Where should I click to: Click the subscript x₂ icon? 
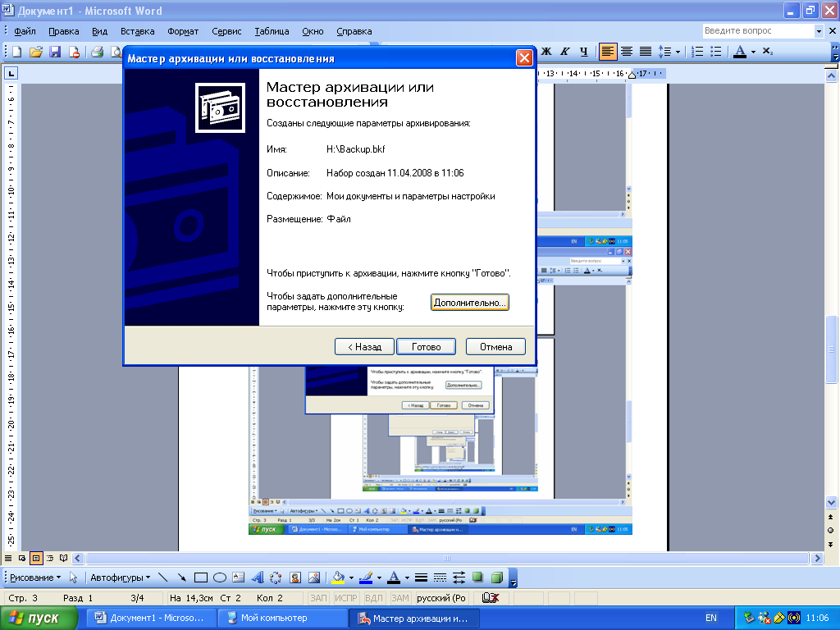pos(767,52)
